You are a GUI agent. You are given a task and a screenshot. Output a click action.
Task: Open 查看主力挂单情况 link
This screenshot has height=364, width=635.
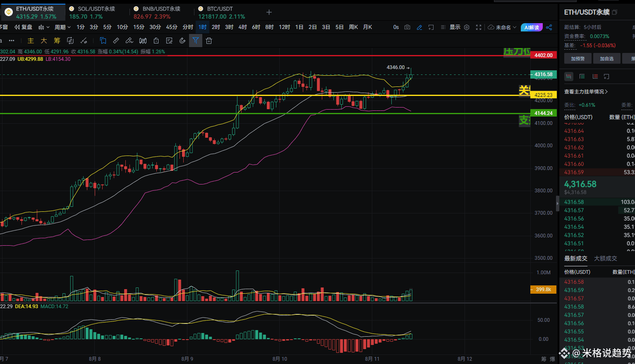(586, 92)
